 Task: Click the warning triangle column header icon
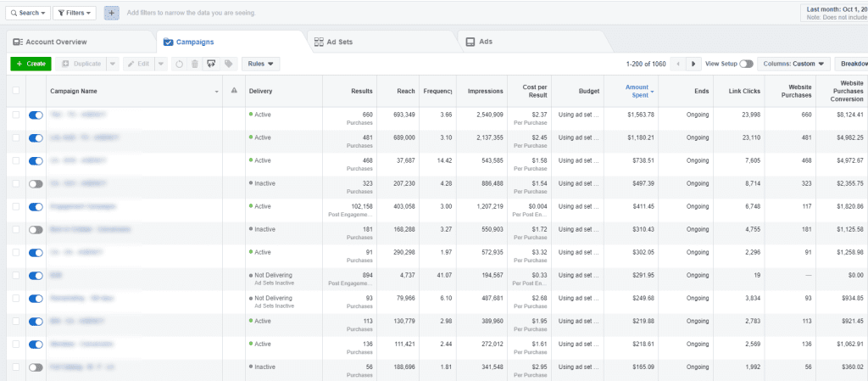[x=233, y=91]
